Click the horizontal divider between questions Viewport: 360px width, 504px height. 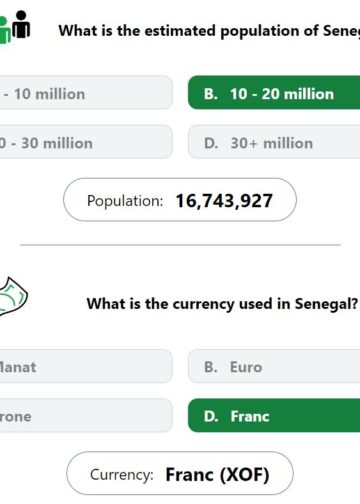pos(180,245)
